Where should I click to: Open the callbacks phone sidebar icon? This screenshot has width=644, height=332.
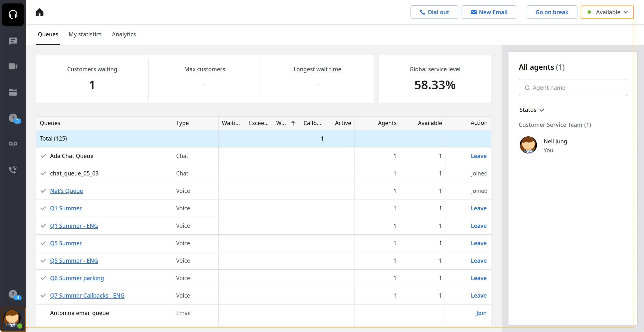pyautogui.click(x=13, y=169)
